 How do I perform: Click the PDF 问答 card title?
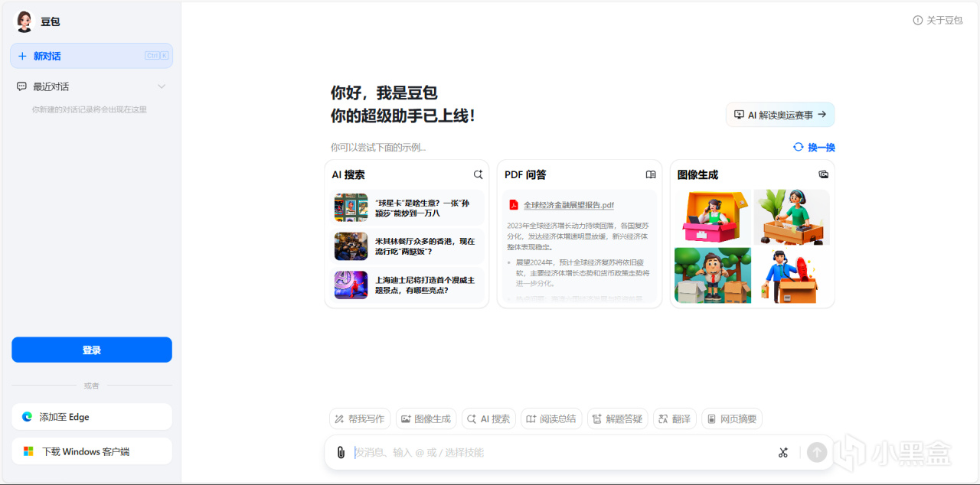tap(525, 174)
